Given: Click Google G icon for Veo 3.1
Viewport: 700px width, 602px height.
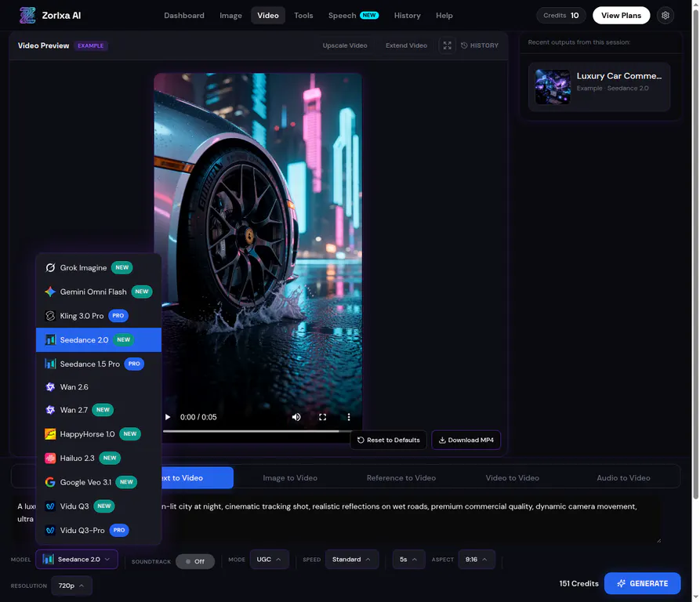Looking at the screenshot, I should pyautogui.click(x=50, y=482).
